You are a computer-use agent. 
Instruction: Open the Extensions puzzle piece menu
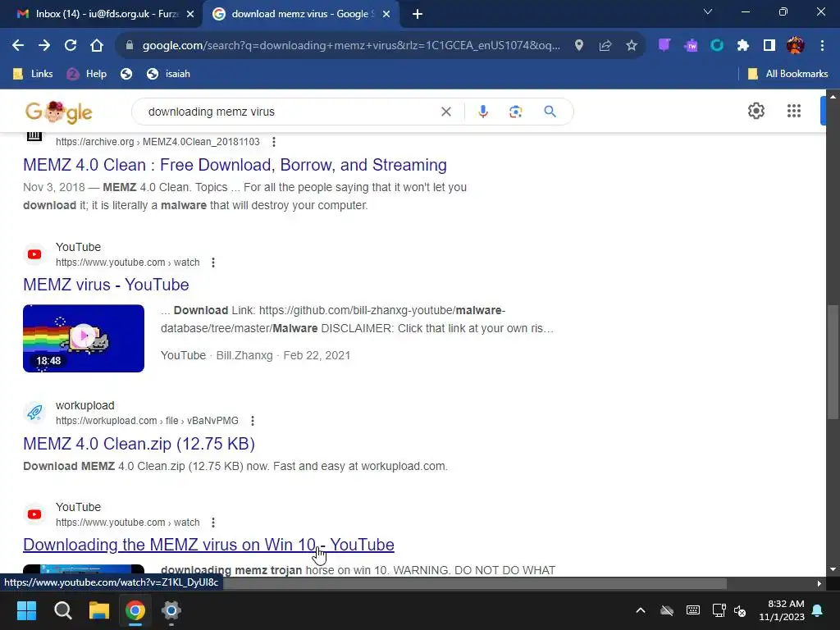(743, 46)
